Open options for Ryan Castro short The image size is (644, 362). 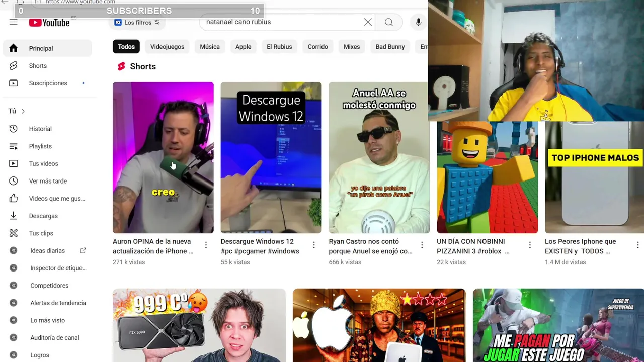(422, 245)
